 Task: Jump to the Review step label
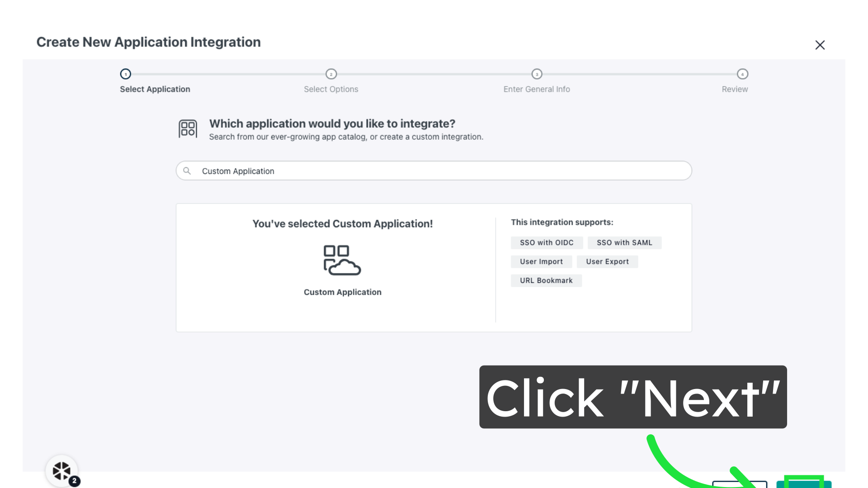(x=735, y=89)
